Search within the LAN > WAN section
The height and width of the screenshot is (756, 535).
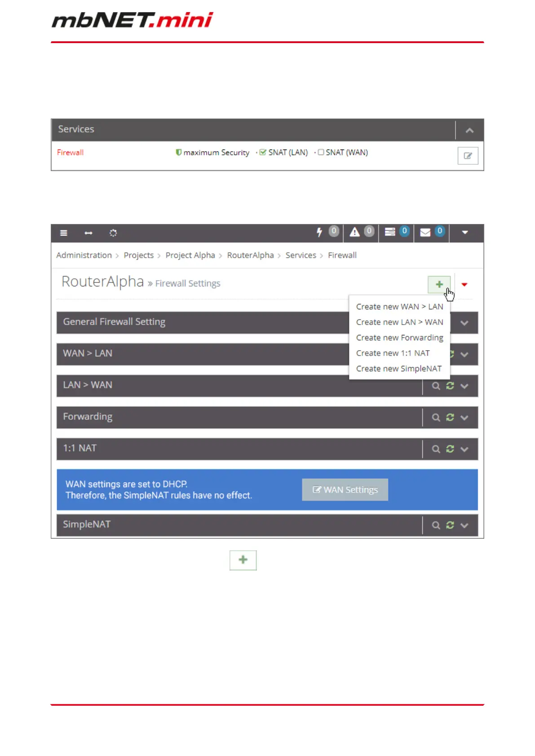point(436,386)
